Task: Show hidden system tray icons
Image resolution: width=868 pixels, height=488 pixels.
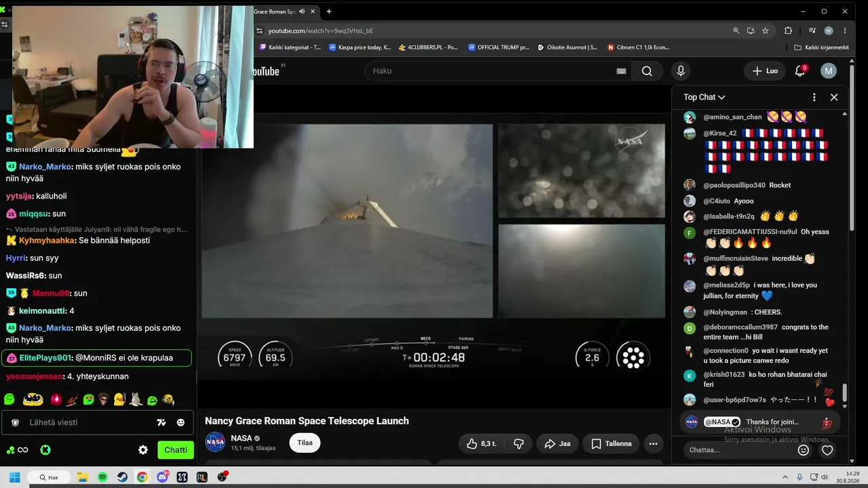Action: pyautogui.click(x=785, y=477)
